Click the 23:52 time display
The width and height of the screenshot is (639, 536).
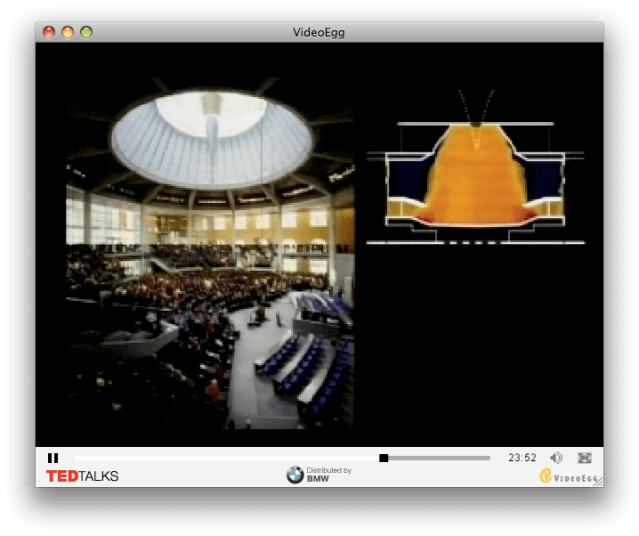pyautogui.click(x=522, y=458)
